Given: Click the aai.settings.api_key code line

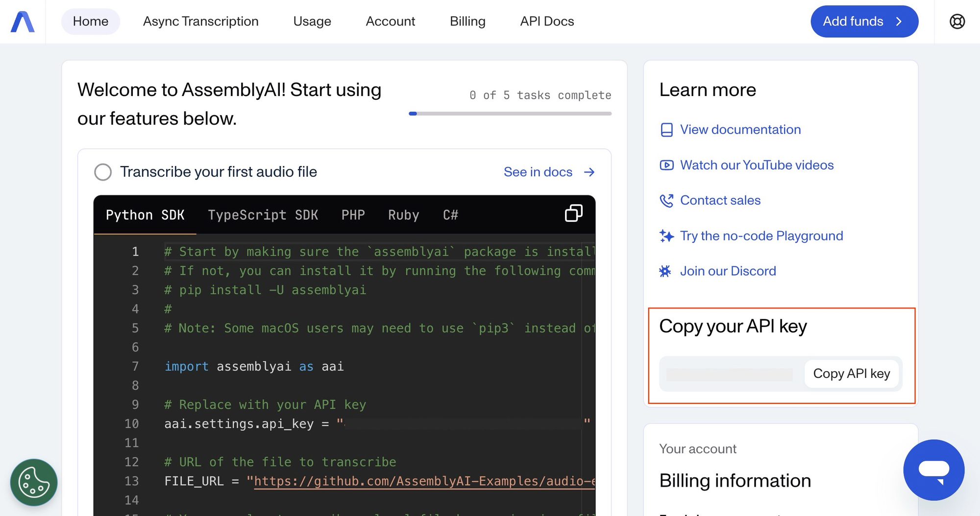Looking at the screenshot, I should coord(377,424).
